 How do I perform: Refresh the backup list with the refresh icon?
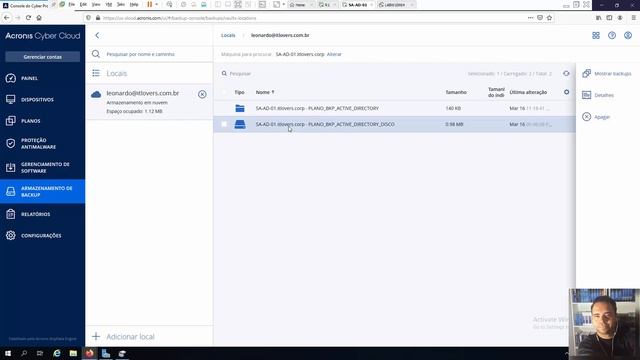(566, 73)
